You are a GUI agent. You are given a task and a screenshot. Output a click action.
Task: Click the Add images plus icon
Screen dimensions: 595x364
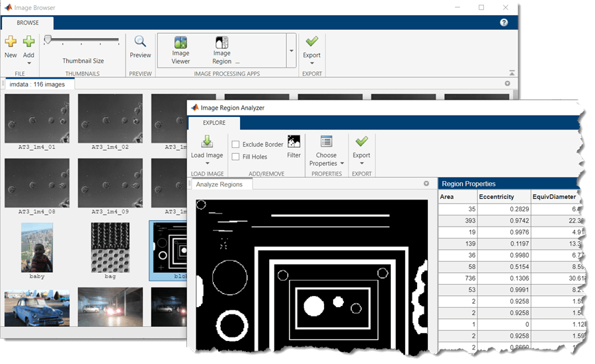pyautogui.click(x=28, y=42)
